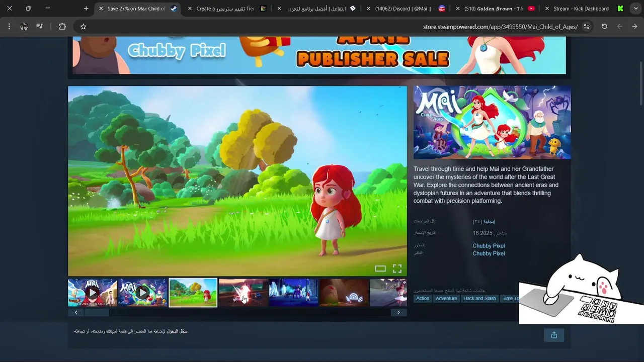
Task: Select the blue ice cave screenshot thumbnail
Action: click(x=293, y=292)
